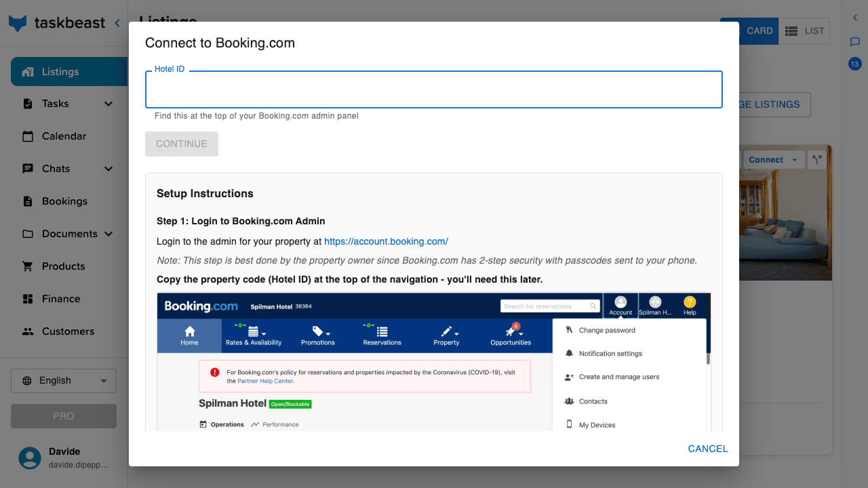868x488 pixels.
Task: Click the PRO button
Action: click(x=64, y=416)
